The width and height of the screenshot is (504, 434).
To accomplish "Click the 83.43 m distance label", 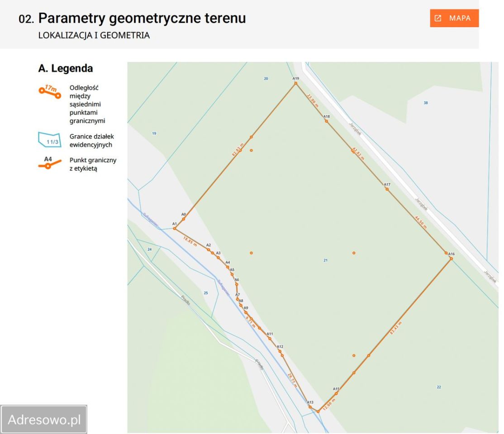I will click(x=396, y=328).
